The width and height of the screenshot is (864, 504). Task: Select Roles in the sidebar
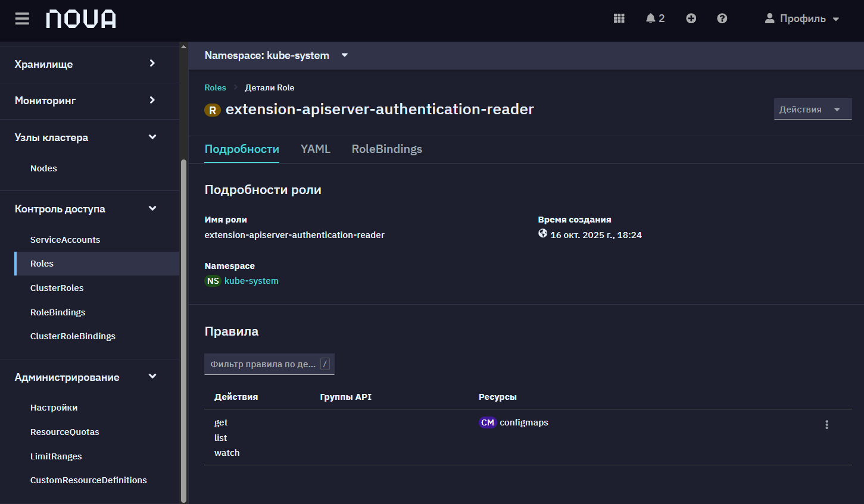[96, 264]
